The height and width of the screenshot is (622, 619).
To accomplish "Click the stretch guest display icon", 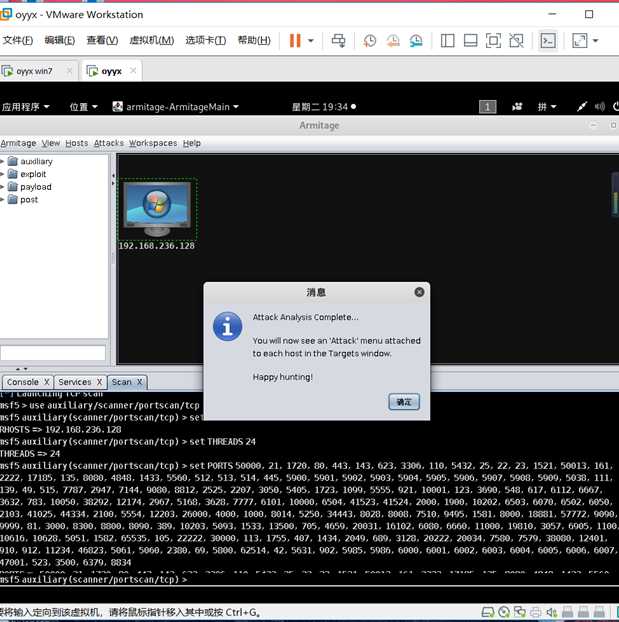I will (x=580, y=40).
